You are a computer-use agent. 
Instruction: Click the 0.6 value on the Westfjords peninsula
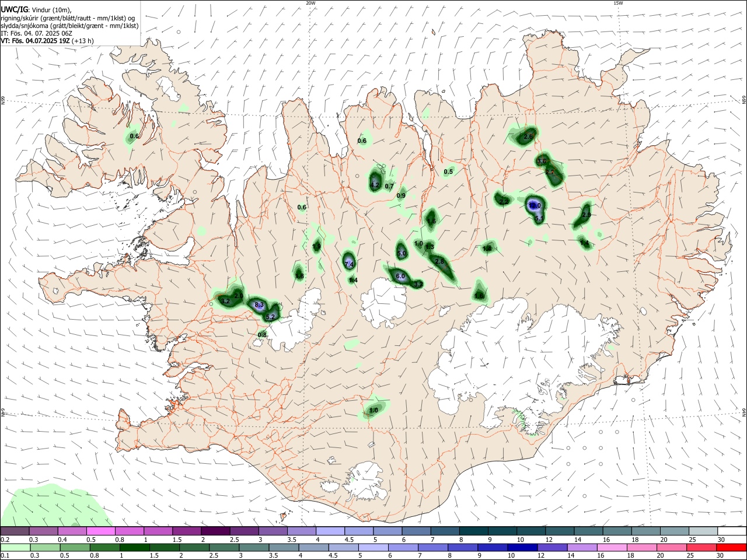coord(134,136)
